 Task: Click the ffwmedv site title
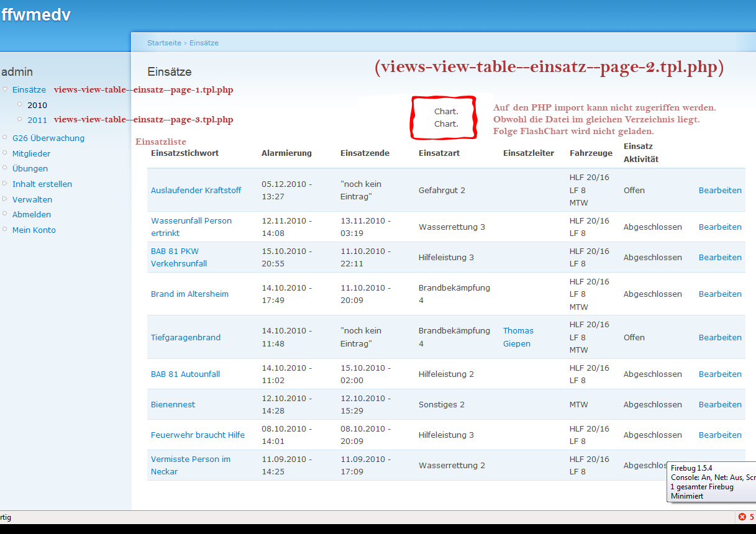(36, 15)
